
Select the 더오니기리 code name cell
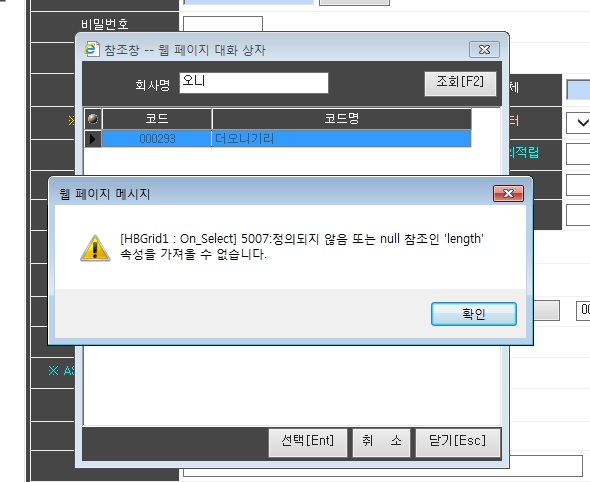[341, 139]
